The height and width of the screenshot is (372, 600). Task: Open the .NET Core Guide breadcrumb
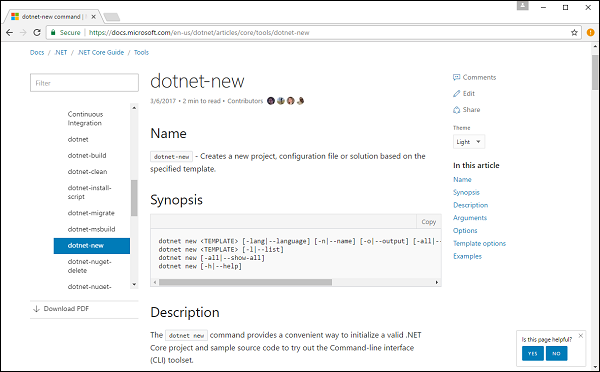pyautogui.click(x=101, y=52)
